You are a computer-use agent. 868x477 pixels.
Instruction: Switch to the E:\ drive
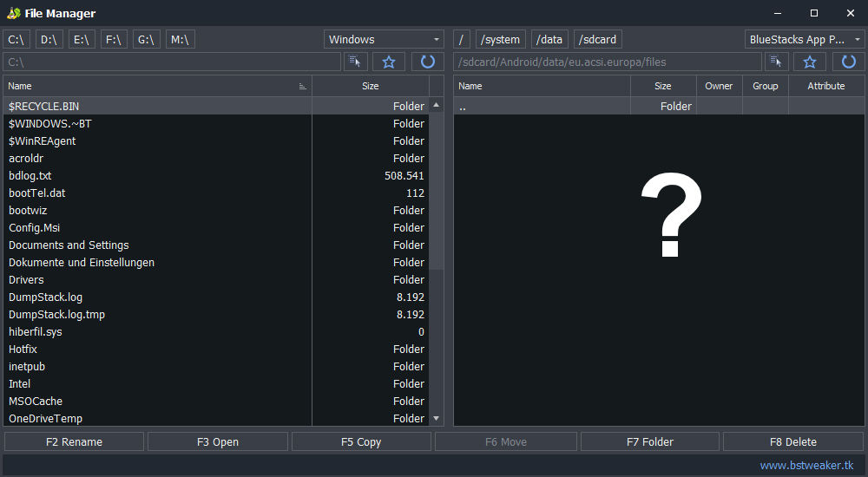coord(82,39)
